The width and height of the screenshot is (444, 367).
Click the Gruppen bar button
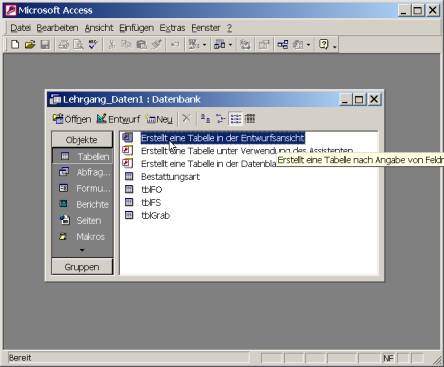(x=82, y=267)
